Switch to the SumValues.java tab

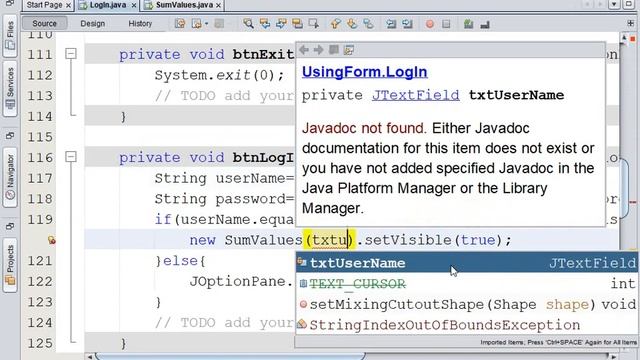point(184,5)
